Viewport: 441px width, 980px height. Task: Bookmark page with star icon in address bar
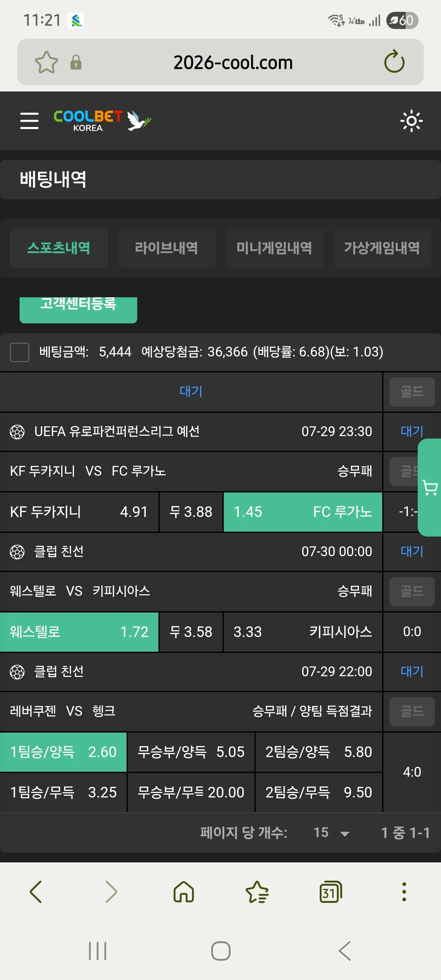pos(47,62)
